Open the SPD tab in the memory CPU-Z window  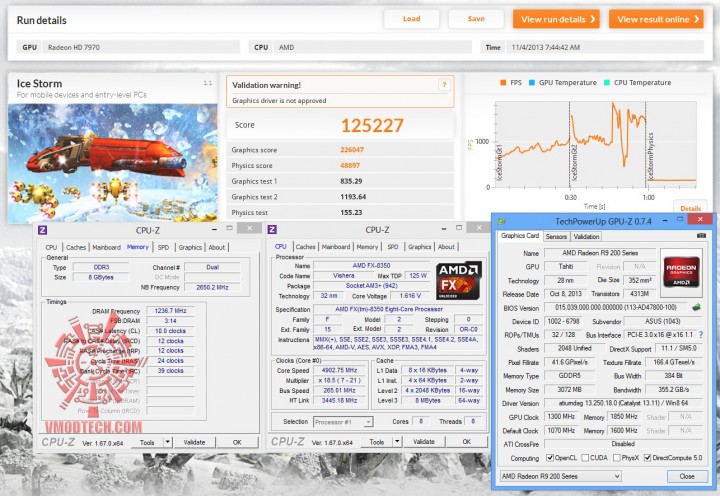point(163,247)
